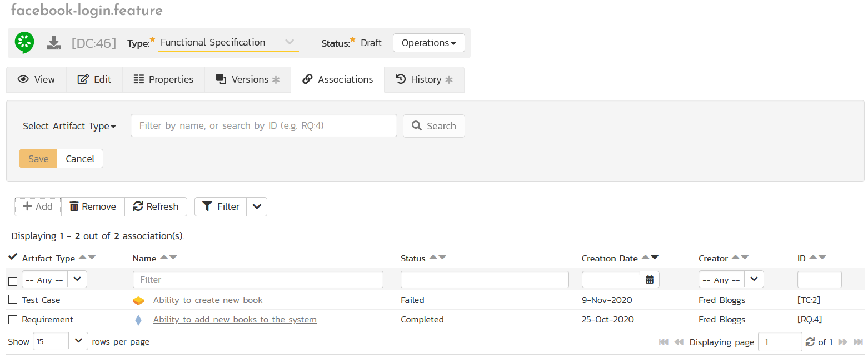Open the rows per page dropdown
Viewport: 868px width, 358px height.
(x=78, y=341)
